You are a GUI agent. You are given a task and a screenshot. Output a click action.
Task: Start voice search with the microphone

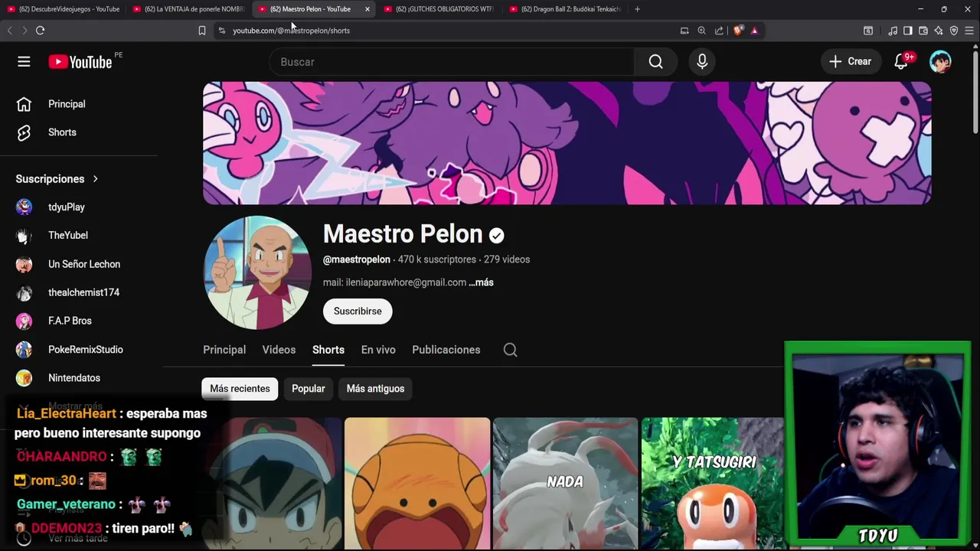702,62
